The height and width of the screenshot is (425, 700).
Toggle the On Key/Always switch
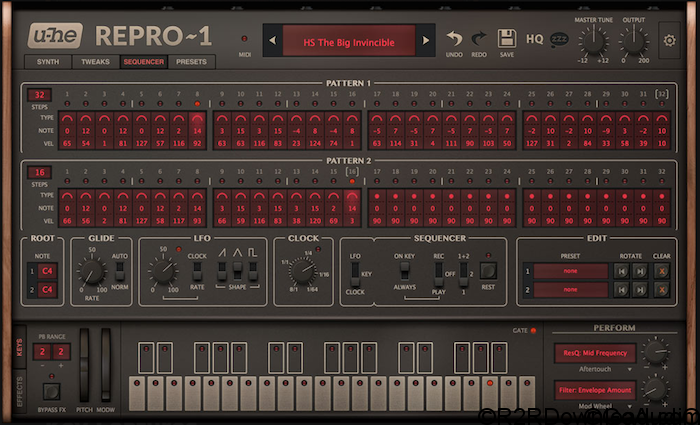[x=404, y=271]
